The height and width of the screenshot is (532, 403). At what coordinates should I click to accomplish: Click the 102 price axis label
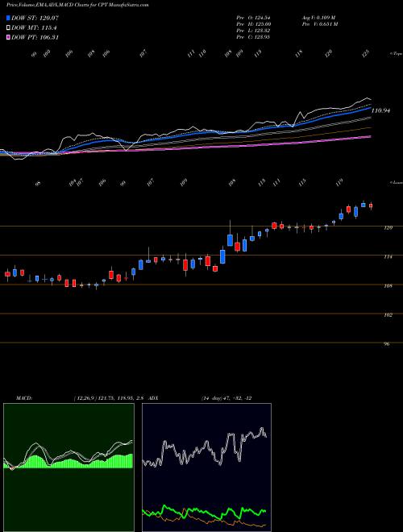388,315
